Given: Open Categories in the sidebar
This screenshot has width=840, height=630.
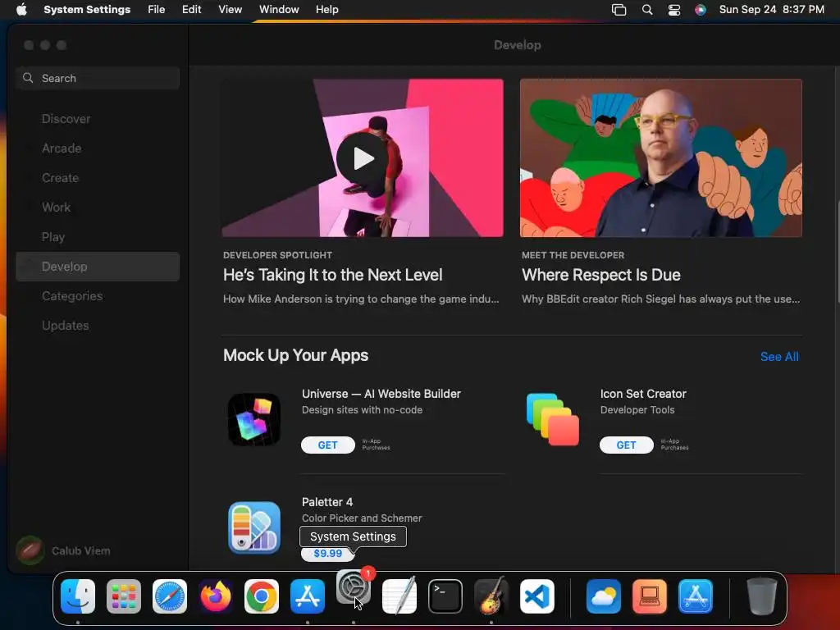Looking at the screenshot, I should 98,295.
